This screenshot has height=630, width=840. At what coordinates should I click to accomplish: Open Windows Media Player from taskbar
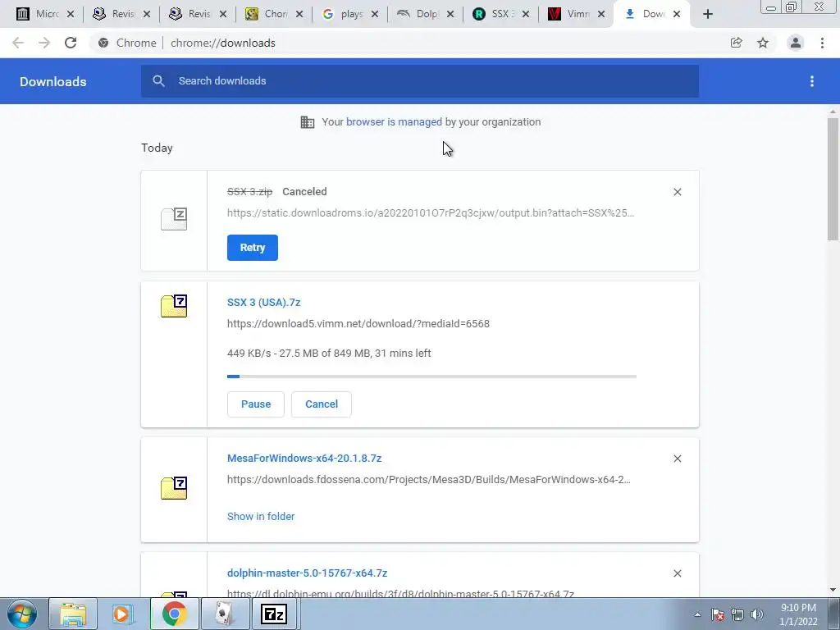click(123, 614)
